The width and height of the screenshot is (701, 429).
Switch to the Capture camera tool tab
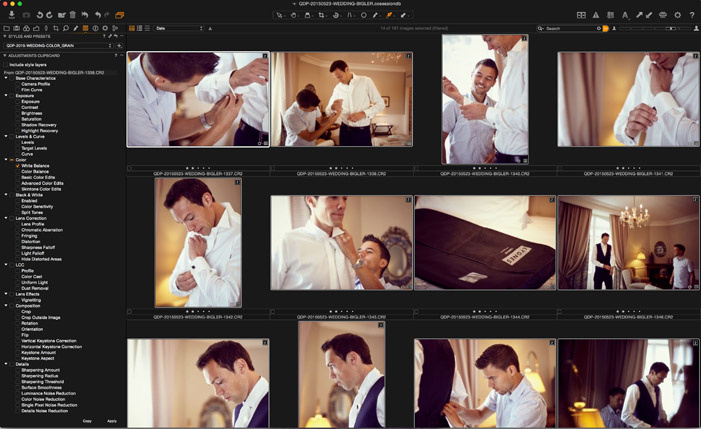tap(16, 28)
